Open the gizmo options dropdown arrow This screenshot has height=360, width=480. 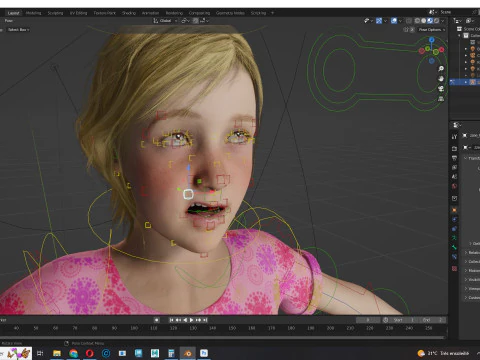coord(385,21)
